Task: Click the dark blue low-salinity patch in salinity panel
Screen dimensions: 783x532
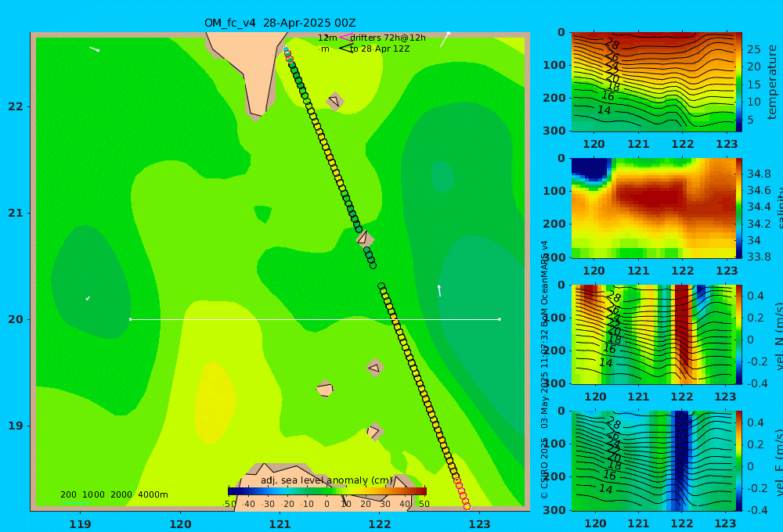Action: [x=590, y=170]
